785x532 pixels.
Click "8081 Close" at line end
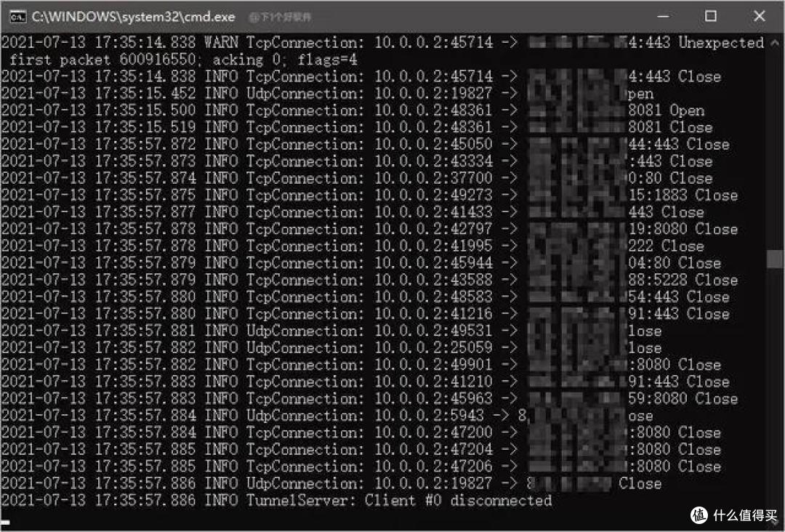[670, 128]
